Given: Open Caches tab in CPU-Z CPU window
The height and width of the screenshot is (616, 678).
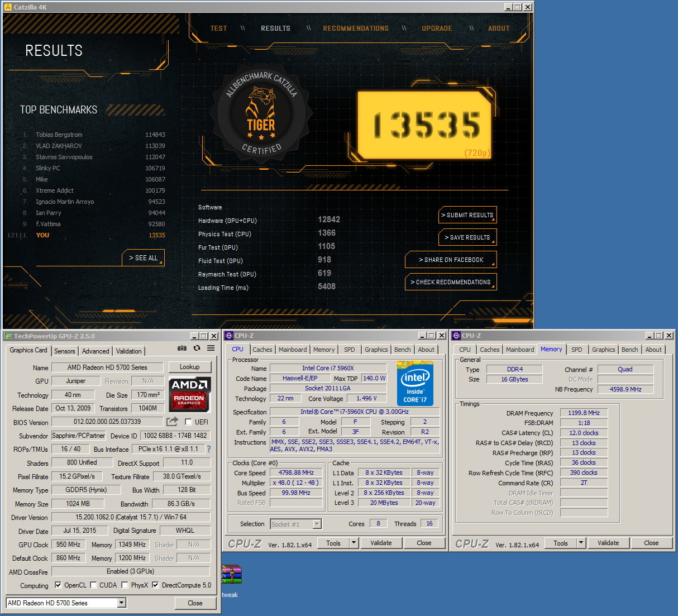Looking at the screenshot, I should 262,350.
